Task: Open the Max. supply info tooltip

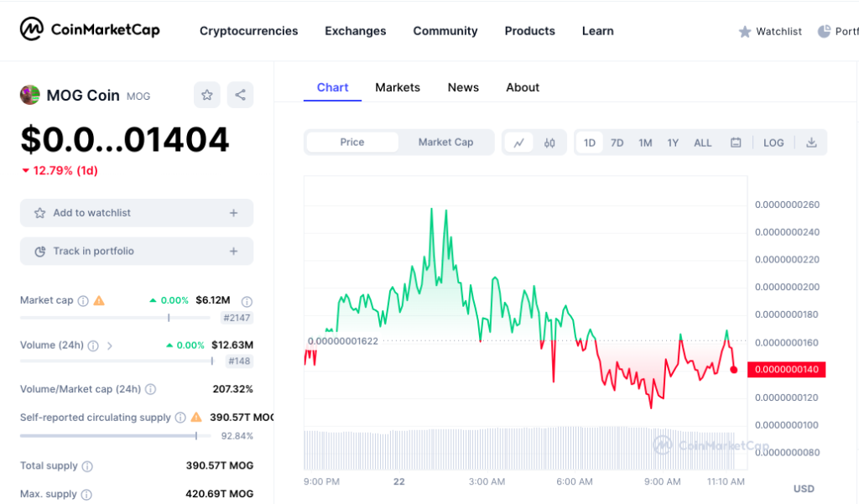Action: tap(86, 494)
